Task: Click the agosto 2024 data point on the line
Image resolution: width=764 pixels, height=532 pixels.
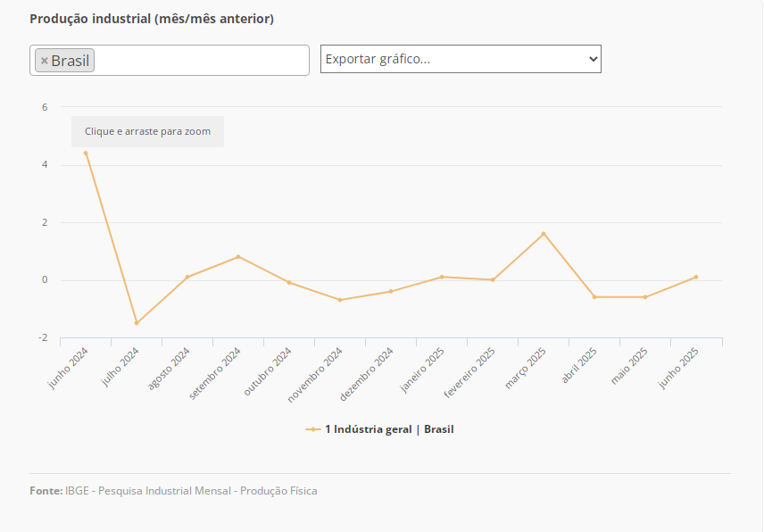Action: 187,277
